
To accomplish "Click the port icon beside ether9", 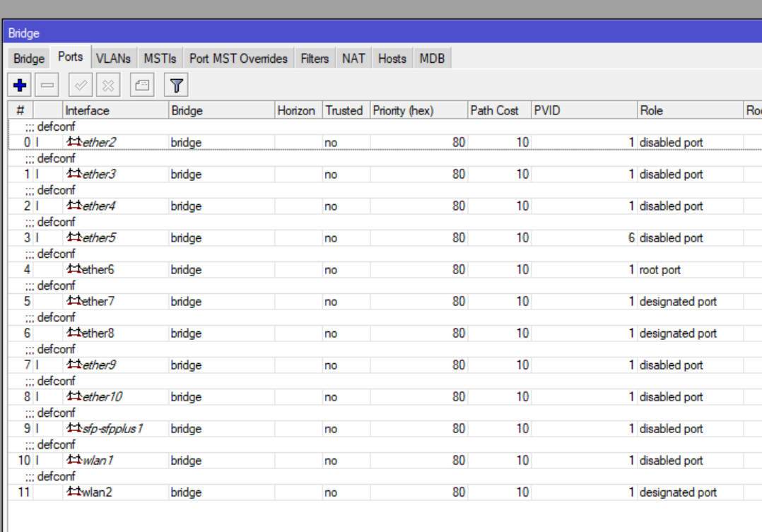I will 74,365.
